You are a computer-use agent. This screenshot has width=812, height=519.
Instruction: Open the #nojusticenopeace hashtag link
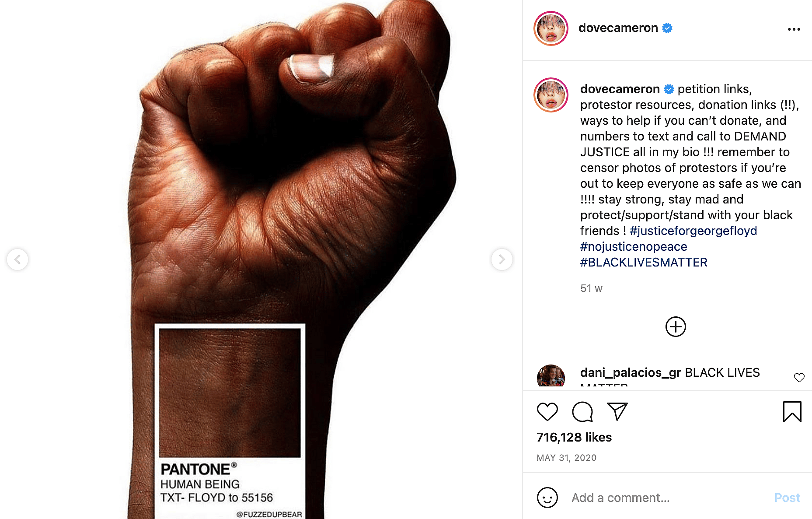634,246
